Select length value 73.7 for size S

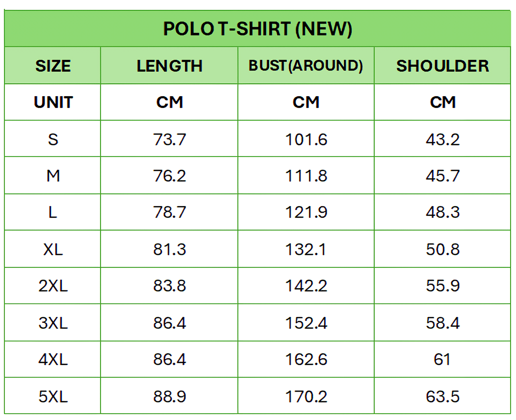(x=169, y=139)
